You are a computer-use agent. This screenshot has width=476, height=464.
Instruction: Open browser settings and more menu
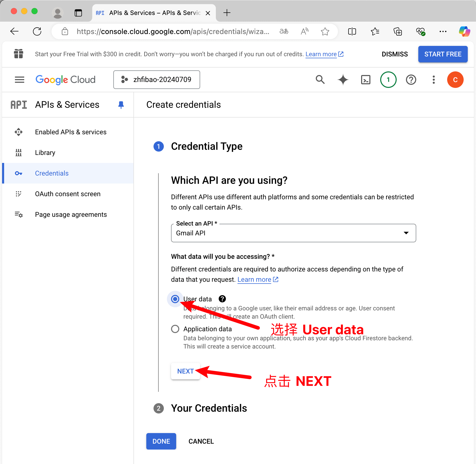[443, 31]
